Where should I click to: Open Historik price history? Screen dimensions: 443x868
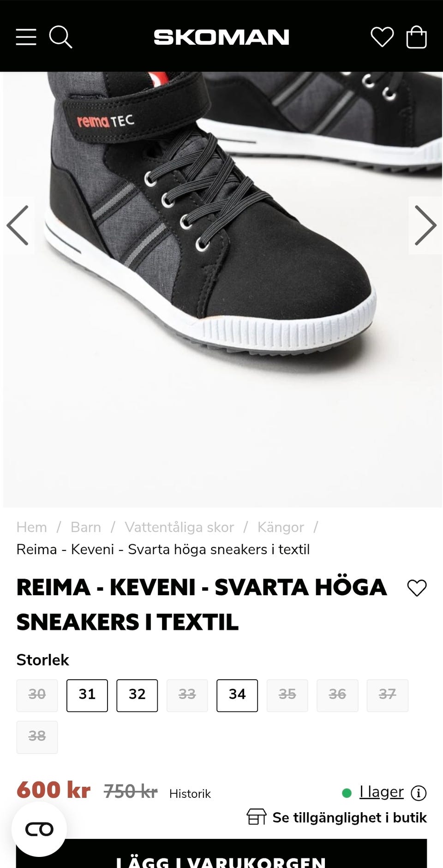click(190, 793)
